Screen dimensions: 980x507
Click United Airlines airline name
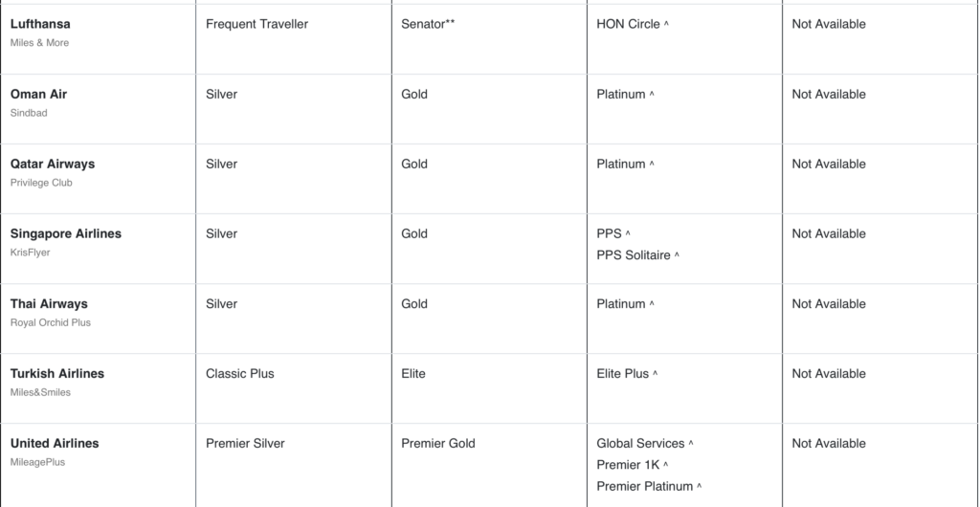point(55,443)
